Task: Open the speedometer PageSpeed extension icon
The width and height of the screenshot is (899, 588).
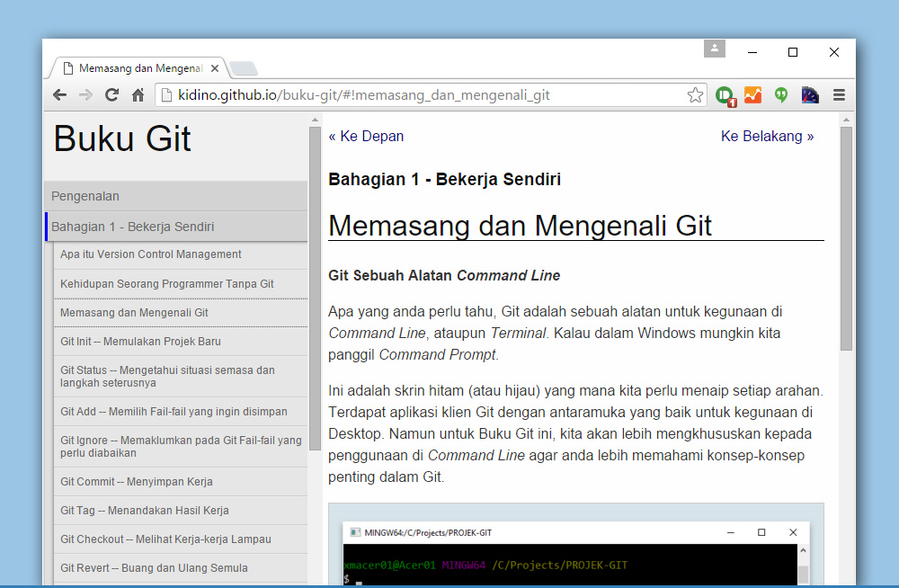Action: pyautogui.click(x=809, y=94)
